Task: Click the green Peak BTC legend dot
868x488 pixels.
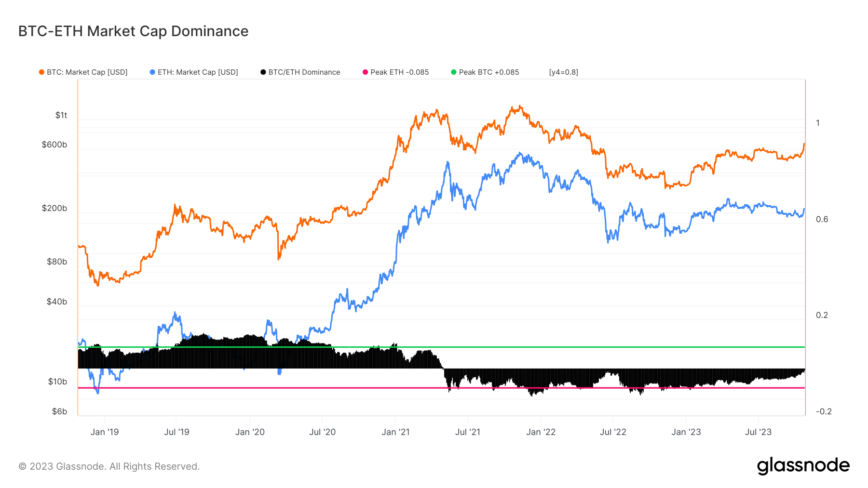Action: (x=453, y=72)
